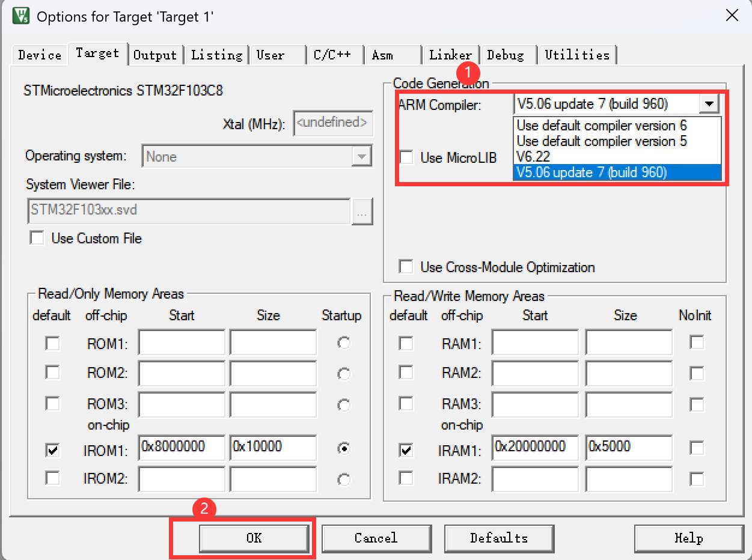Image resolution: width=752 pixels, height=560 pixels.
Task: Check Use Cross-Module Optimization
Action: [406, 267]
